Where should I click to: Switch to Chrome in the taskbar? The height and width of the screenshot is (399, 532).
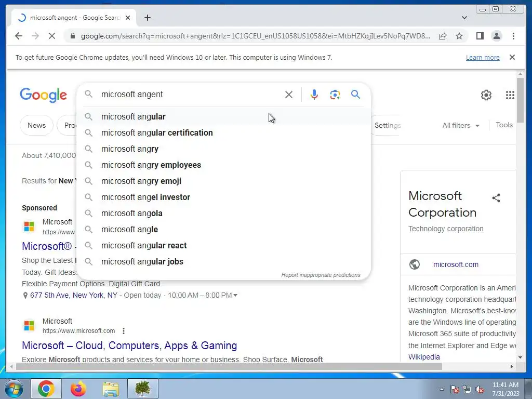(46, 389)
